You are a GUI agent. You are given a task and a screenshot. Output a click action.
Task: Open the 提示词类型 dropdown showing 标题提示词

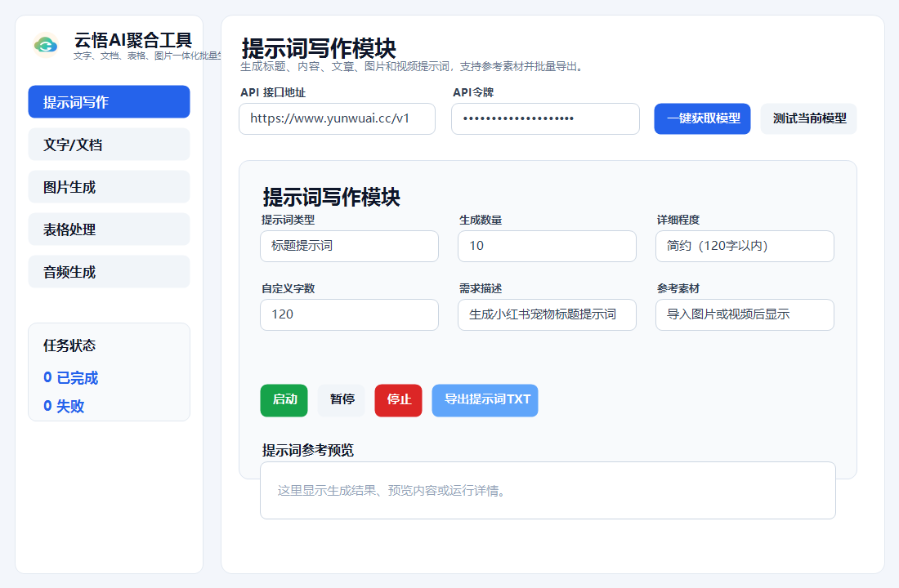tap(349, 246)
